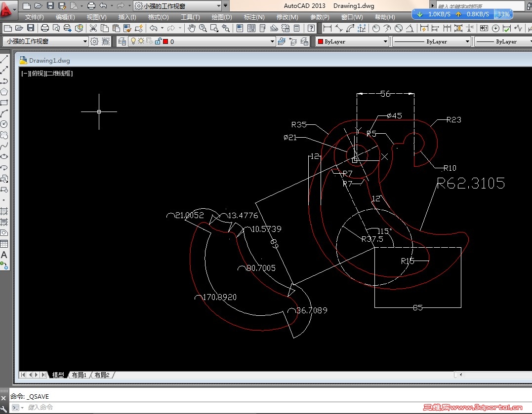Select the Spline draw tool
The image size is (532, 414).
pos(4,146)
